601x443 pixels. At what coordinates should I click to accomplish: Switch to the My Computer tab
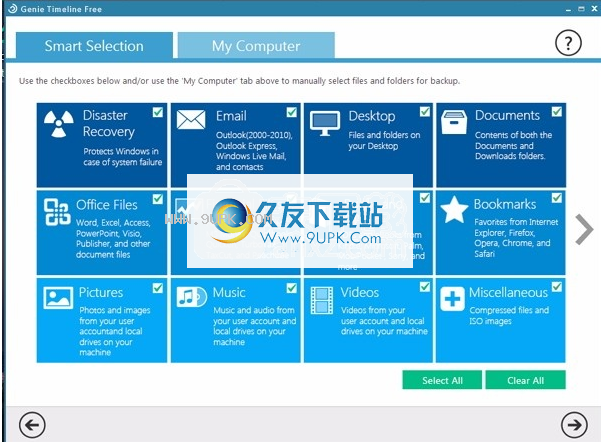pos(256,46)
